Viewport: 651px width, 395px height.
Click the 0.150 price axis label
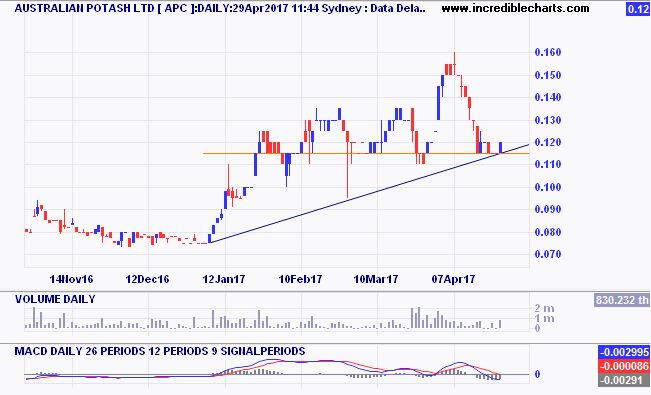(548, 75)
